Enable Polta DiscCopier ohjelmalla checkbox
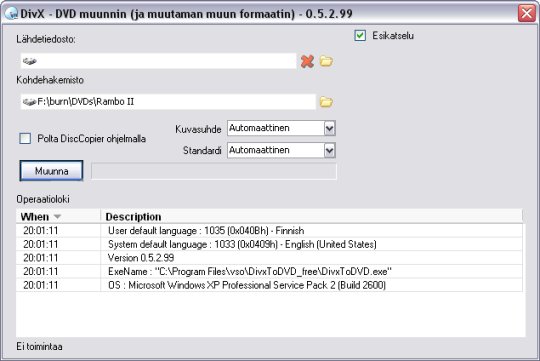The width and height of the screenshot is (540, 361). [25, 138]
